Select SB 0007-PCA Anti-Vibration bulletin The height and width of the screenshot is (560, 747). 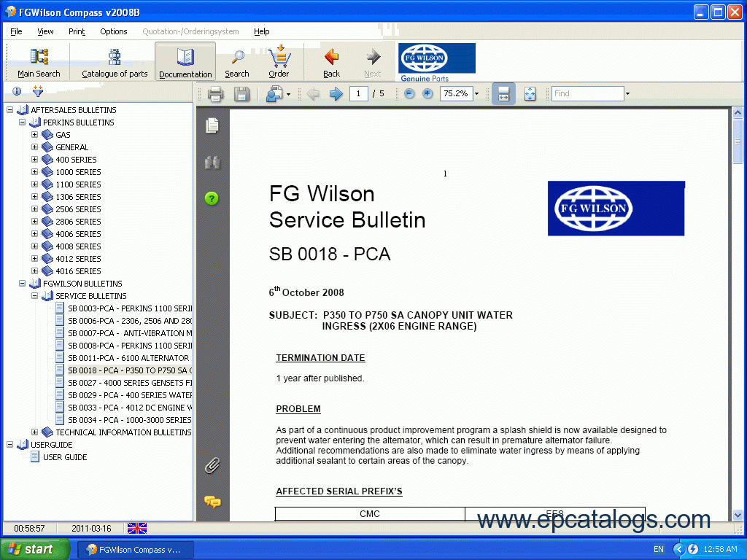click(130, 332)
